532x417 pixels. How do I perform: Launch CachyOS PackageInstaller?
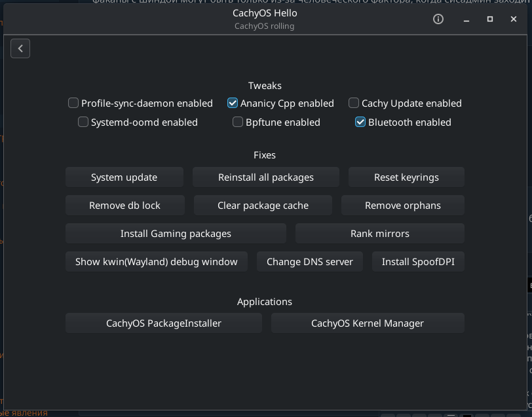pyautogui.click(x=163, y=323)
